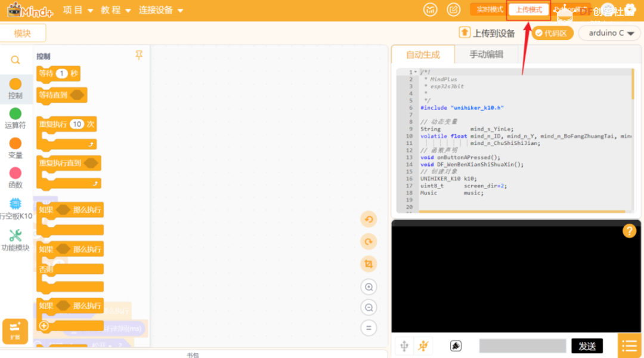Viewport: 644px width, 358px height.
Task: Select 上传模式 upload mode
Action: (528, 10)
